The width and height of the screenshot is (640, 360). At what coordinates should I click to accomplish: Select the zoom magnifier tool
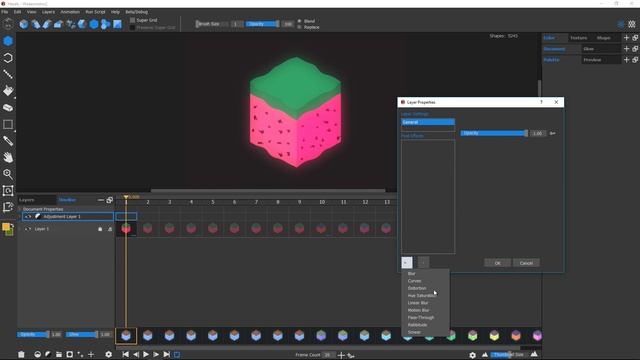(x=8, y=174)
